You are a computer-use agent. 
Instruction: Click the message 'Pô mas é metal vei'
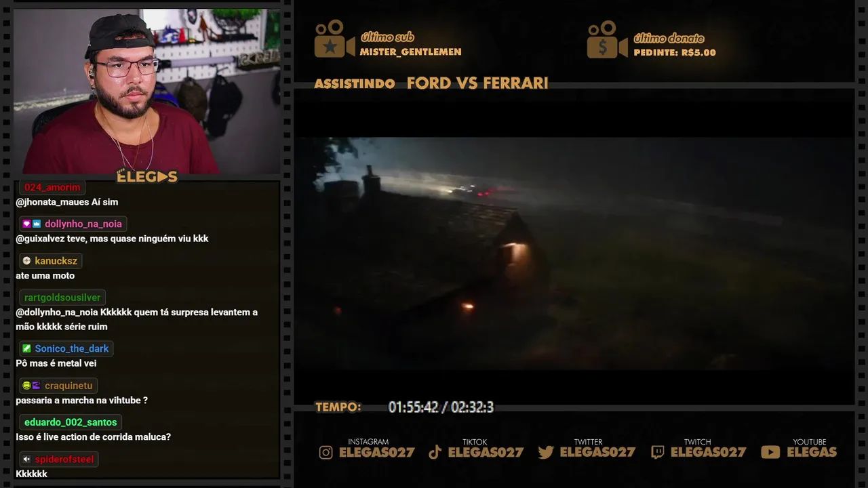[x=56, y=363]
